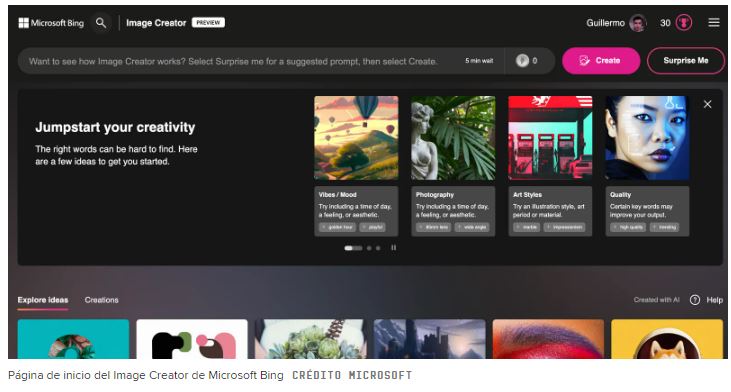Click the rewards points count 30
Viewport: 731px width, 392px height.
pos(665,23)
